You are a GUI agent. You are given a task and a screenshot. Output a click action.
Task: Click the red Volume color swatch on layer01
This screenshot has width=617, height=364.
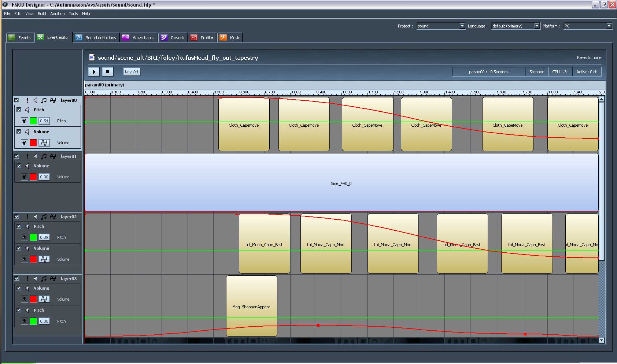coord(33,177)
